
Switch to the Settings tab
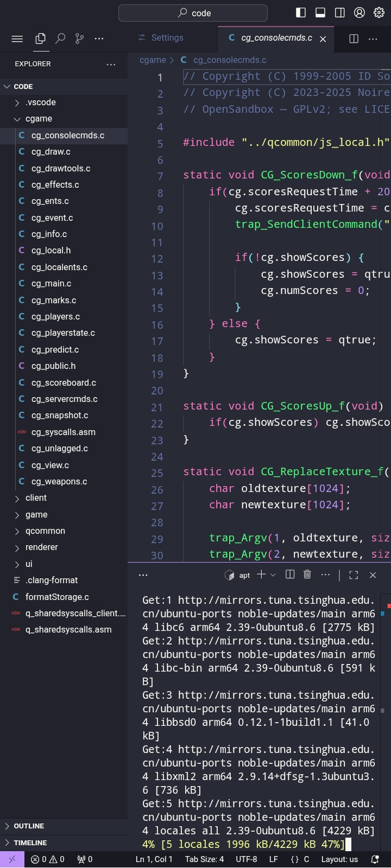pos(167,38)
